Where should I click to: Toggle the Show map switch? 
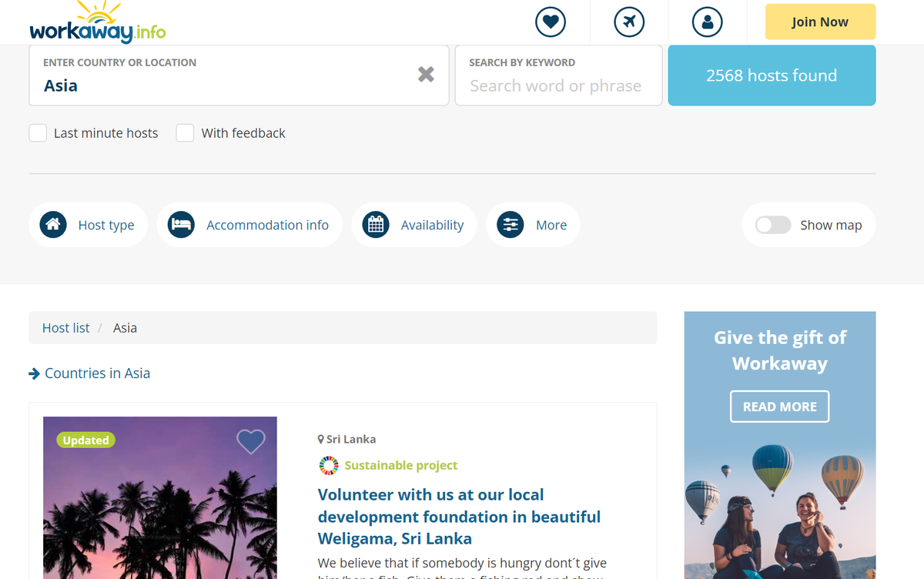pos(773,225)
